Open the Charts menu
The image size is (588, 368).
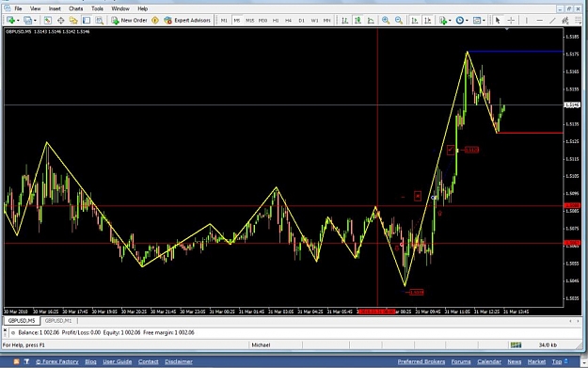click(x=76, y=8)
